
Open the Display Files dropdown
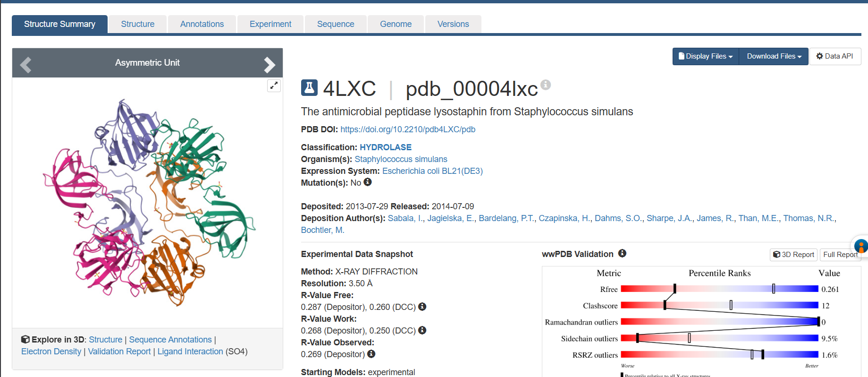click(x=706, y=56)
